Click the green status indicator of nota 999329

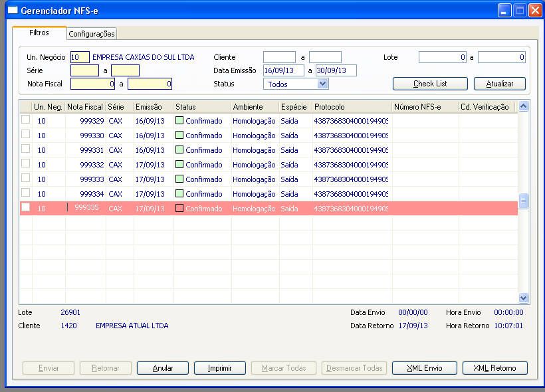click(179, 120)
